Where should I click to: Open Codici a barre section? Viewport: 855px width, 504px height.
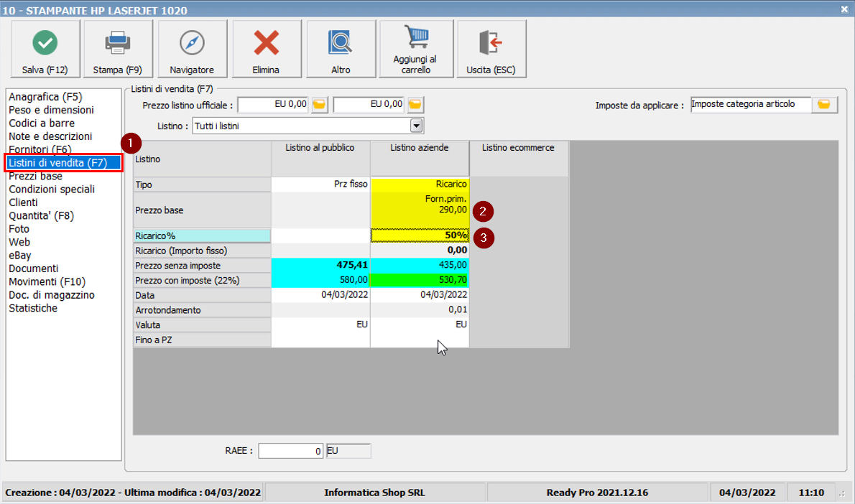[42, 123]
